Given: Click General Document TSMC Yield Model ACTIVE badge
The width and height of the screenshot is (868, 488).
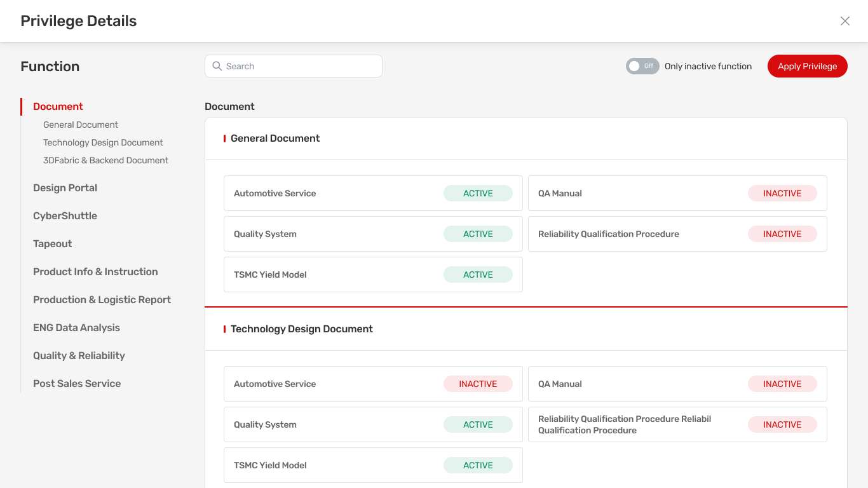Looking at the screenshot, I should [x=478, y=274].
